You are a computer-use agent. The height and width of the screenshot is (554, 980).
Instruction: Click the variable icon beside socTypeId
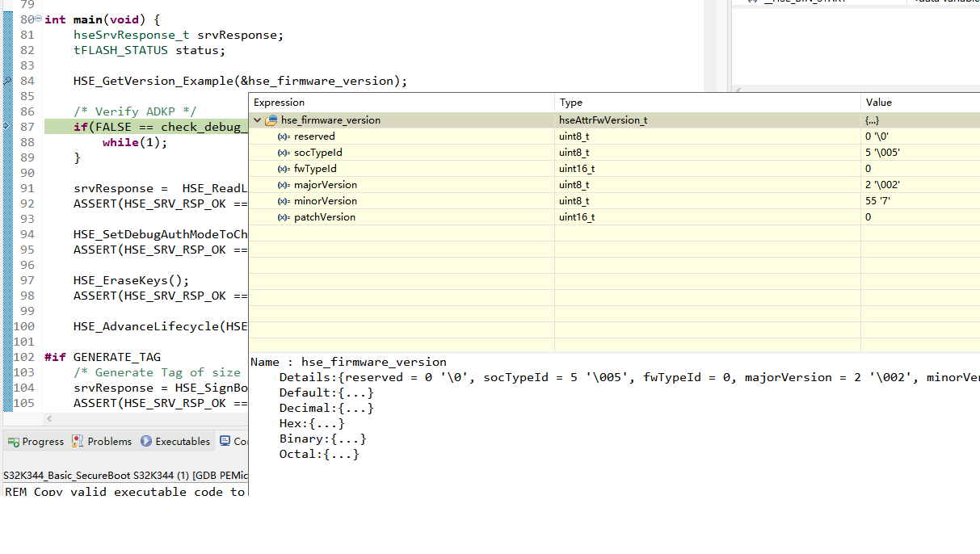tap(284, 153)
